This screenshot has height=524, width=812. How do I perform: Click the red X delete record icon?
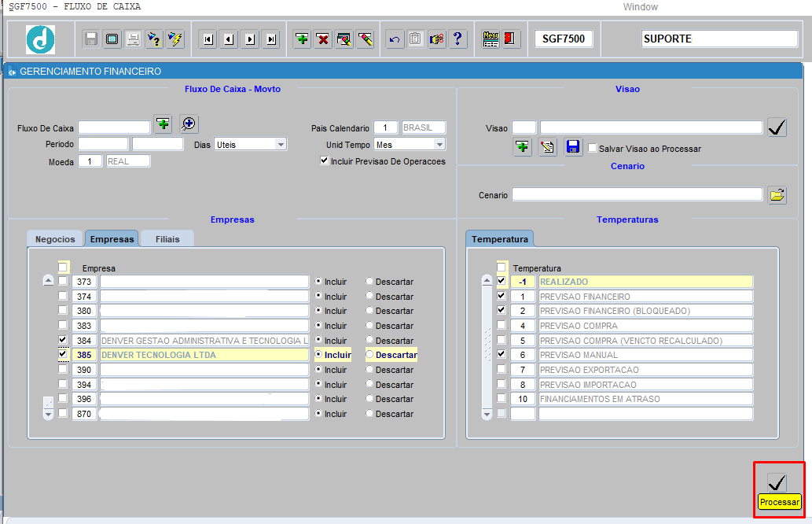[323, 39]
